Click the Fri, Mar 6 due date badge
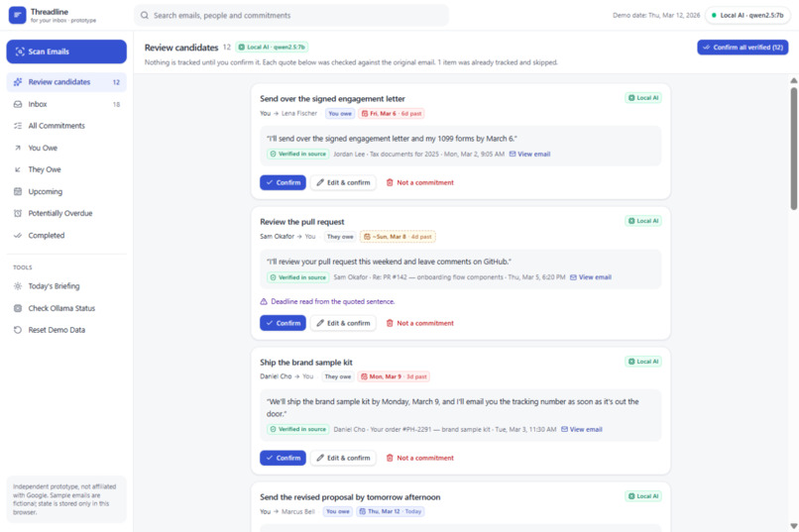 pyautogui.click(x=392, y=114)
